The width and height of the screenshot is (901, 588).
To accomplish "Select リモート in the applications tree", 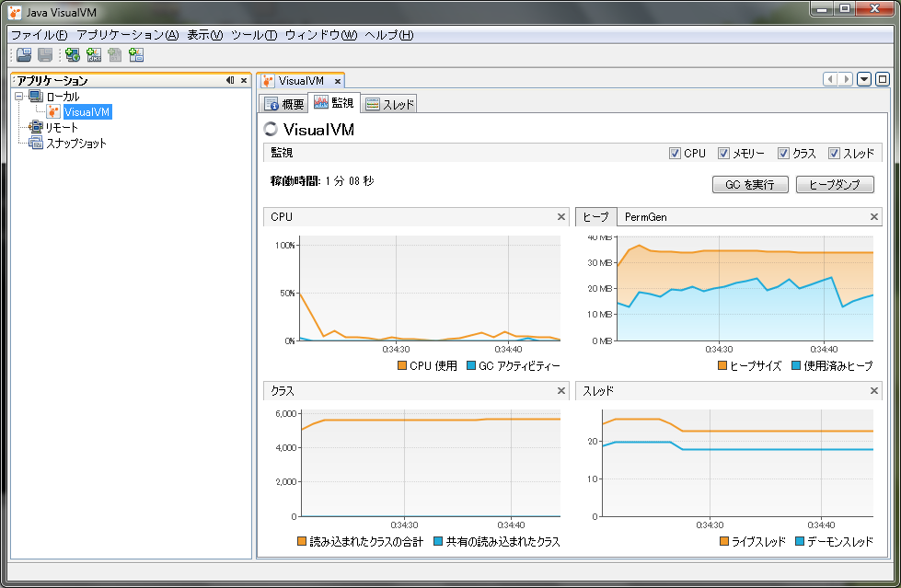I will tap(62, 127).
